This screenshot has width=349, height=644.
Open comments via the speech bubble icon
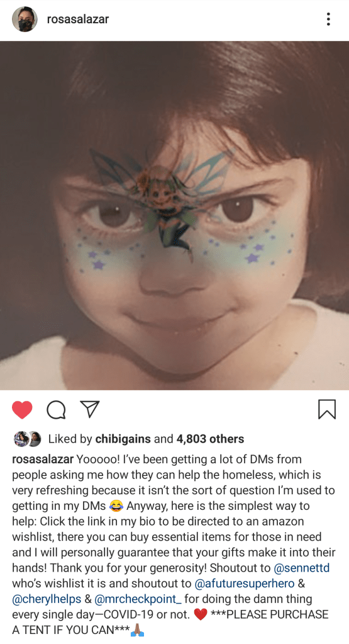(x=56, y=410)
